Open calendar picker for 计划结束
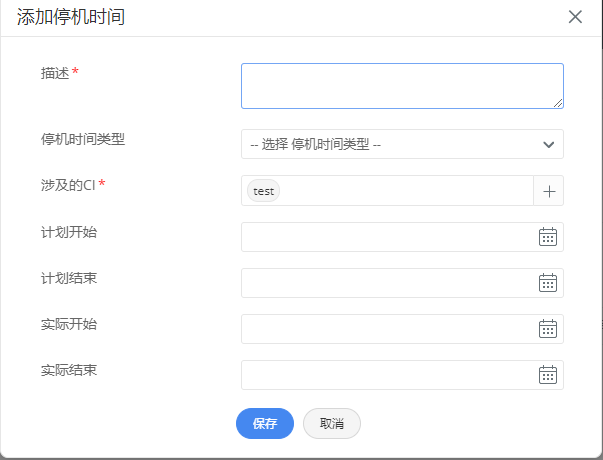603x460 pixels. click(548, 283)
